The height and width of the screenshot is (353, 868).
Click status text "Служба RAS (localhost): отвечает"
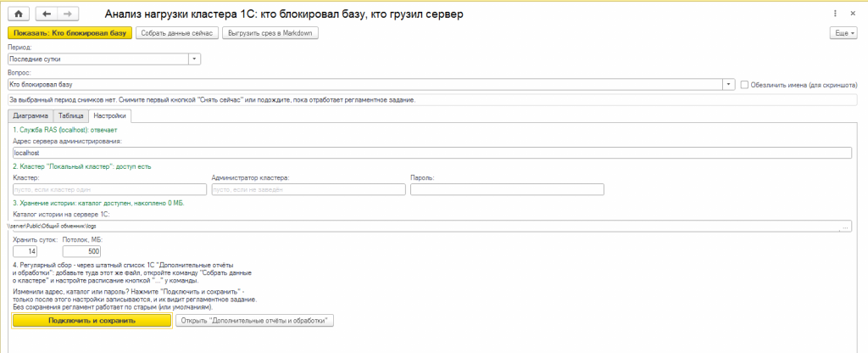(x=64, y=130)
